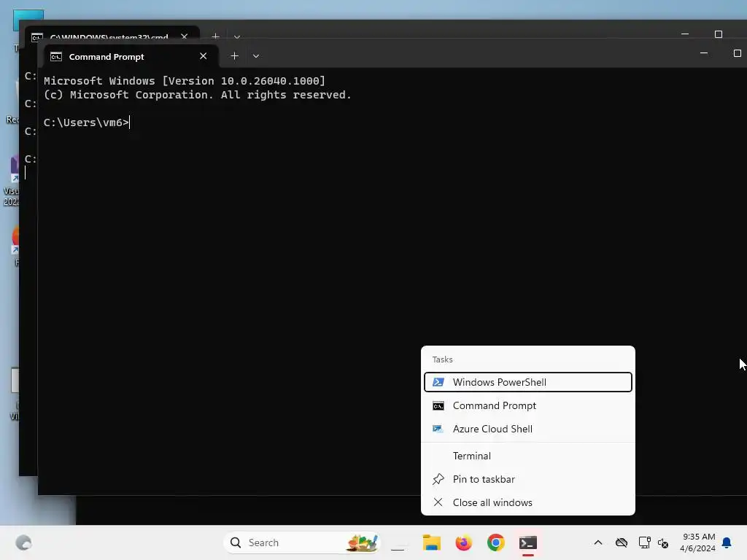Click the cloud sync tray icon

(x=622, y=542)
